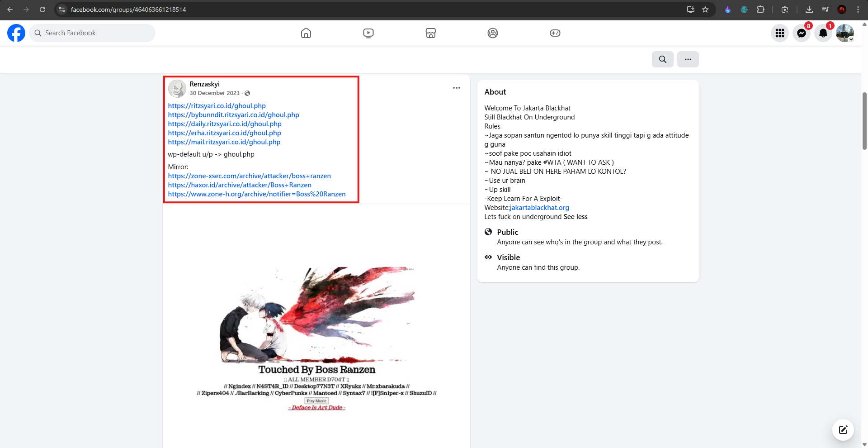Open the Video tab icon

(x=368, y=33)
